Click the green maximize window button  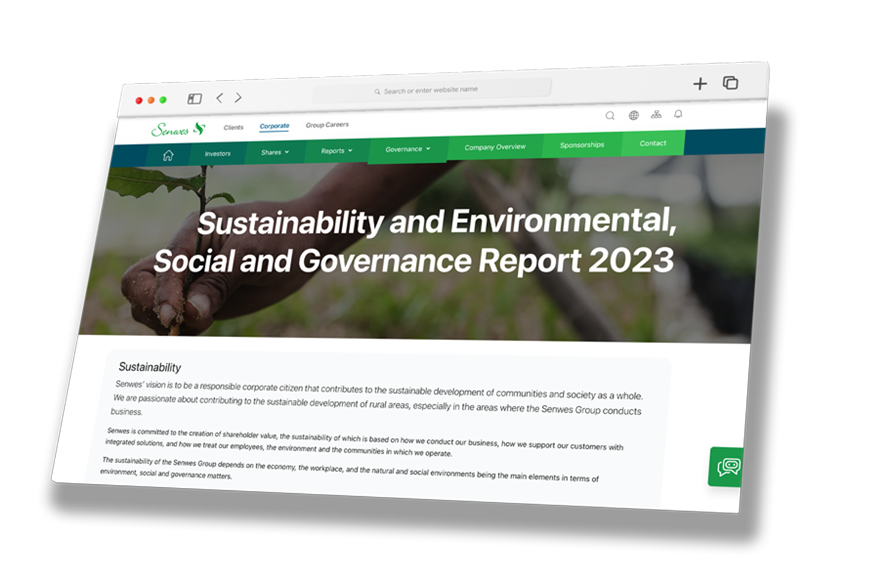click(x=163, y=100)
